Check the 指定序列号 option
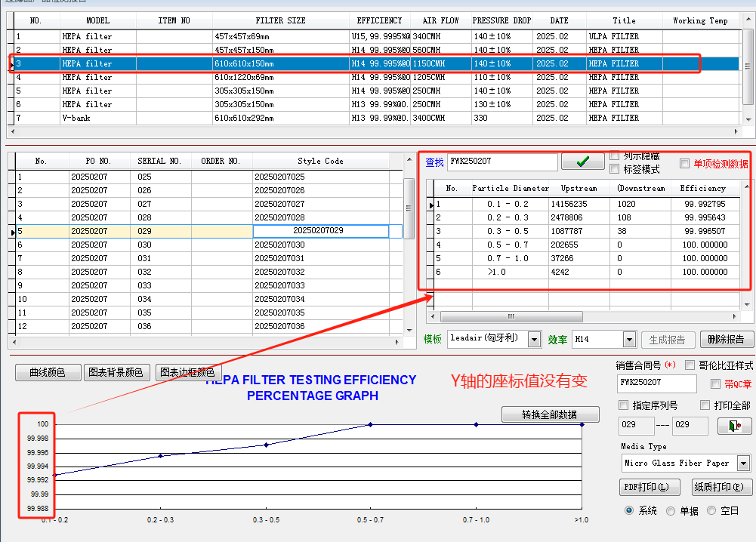The height and width of the screenshot is (542, 756). [623, 405]
